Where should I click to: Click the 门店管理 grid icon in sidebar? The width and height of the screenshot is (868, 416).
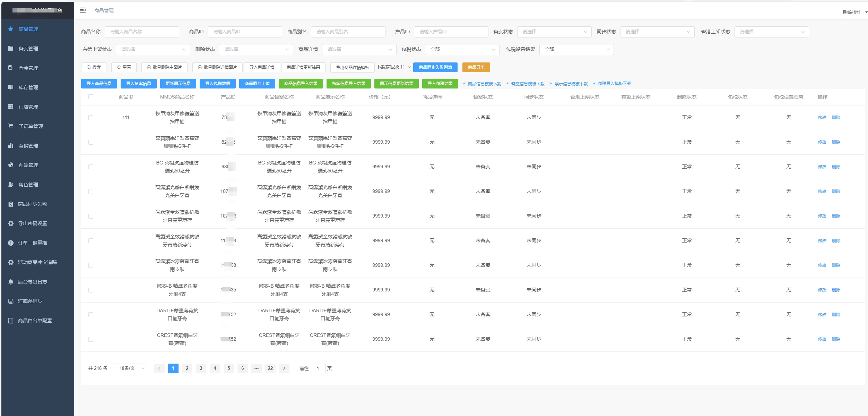coord(11,107)
